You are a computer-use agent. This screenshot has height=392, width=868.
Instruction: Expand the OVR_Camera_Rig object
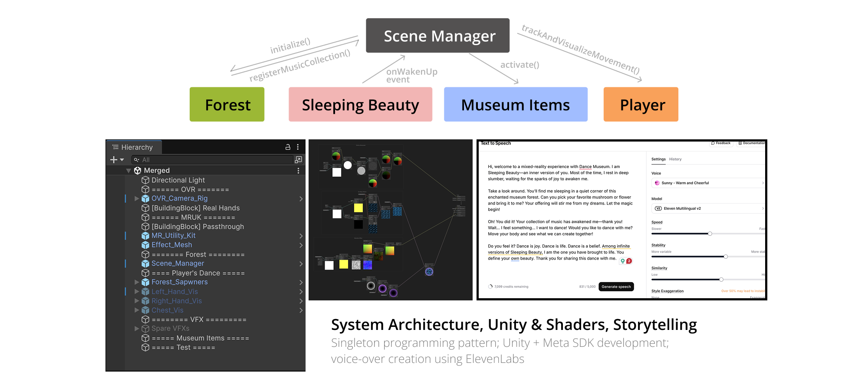[x=137, y=198]
